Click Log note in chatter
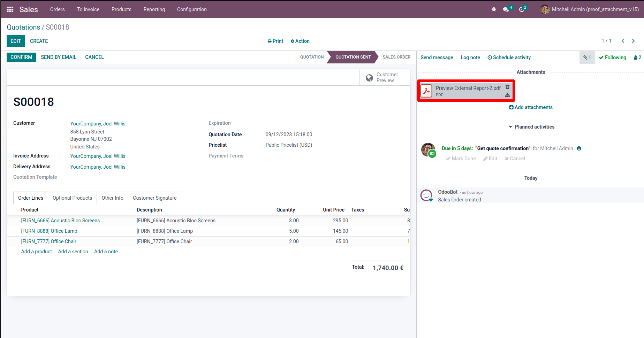This screenshot has width=644, height=338. tap(470, 57)
